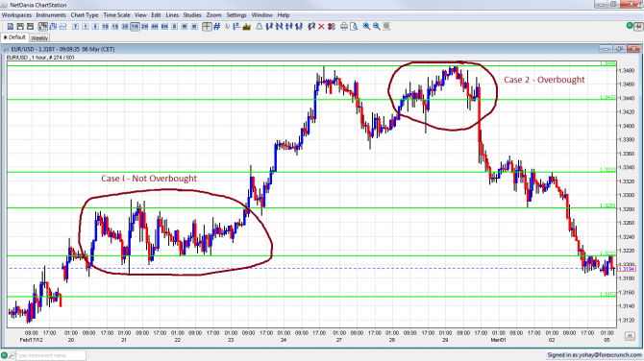
Task: Toggle the 1H hourly timescale
Action: pos(135,26)
